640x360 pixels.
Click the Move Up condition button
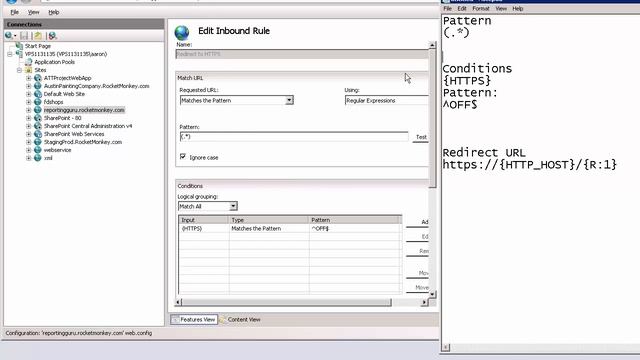(x=418, y=273)
